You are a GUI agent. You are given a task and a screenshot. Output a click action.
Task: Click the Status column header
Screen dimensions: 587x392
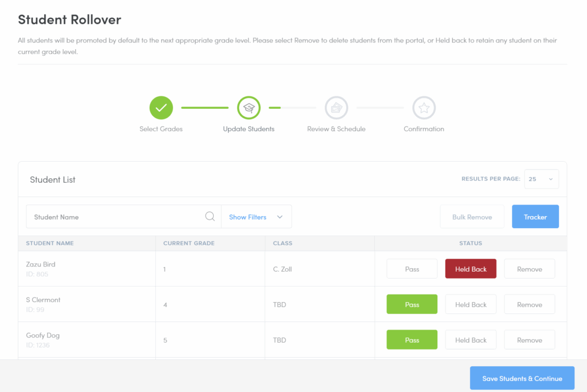coord(471,243)
